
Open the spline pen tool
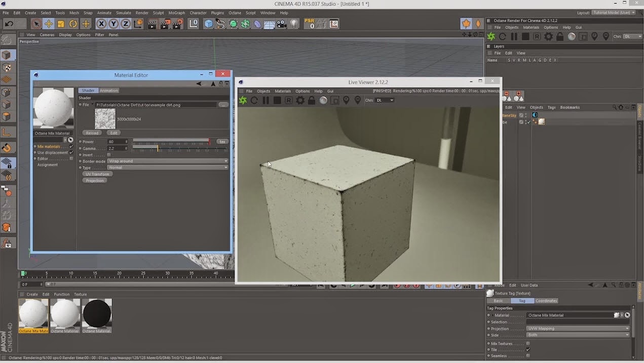(220, 24)
